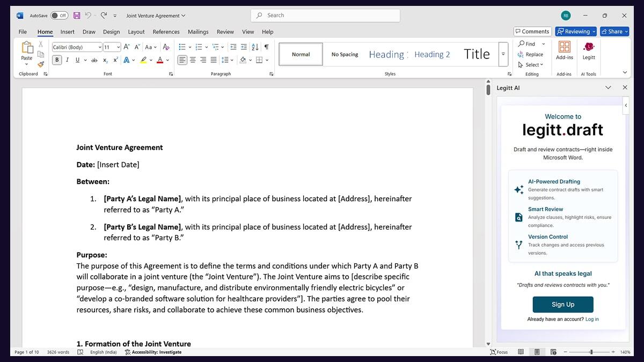Viewport: 644px width, 362px height.
Task: Switch to the References tab
Action: pos(166,32)
